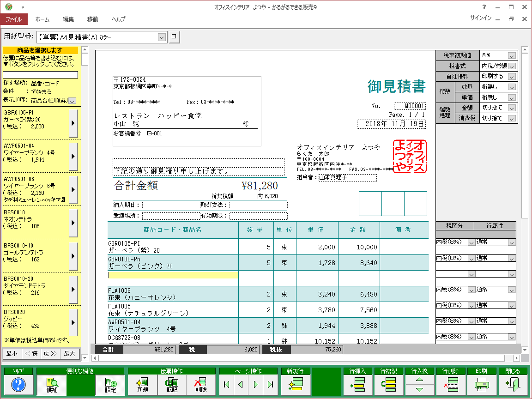Click the 納入期日 input field

171,205
